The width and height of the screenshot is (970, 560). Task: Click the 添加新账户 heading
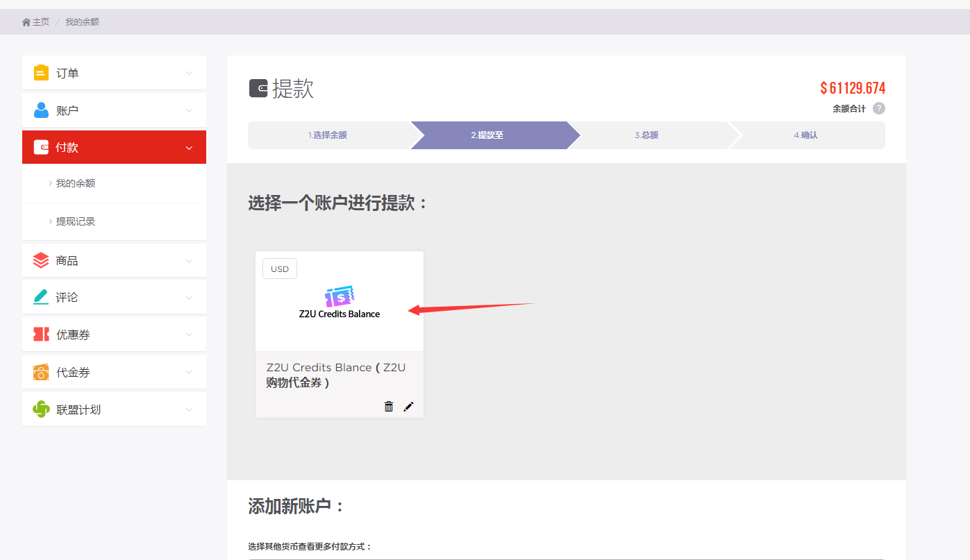[296, 507]
